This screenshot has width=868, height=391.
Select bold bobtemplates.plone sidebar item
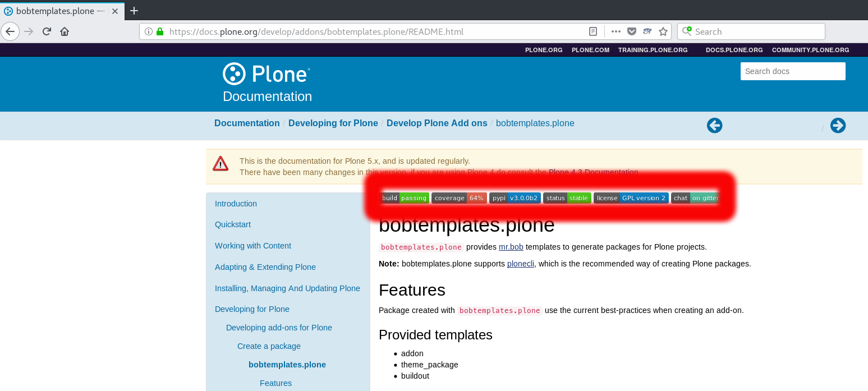287,365
